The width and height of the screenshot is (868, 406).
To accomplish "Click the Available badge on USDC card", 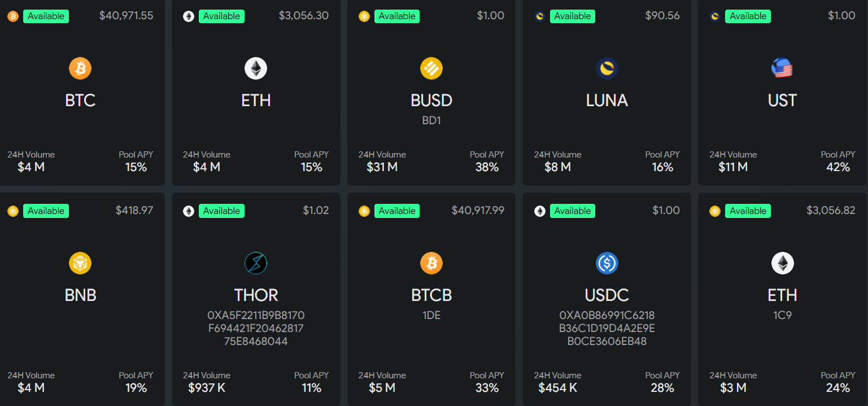I will point(572,211).
